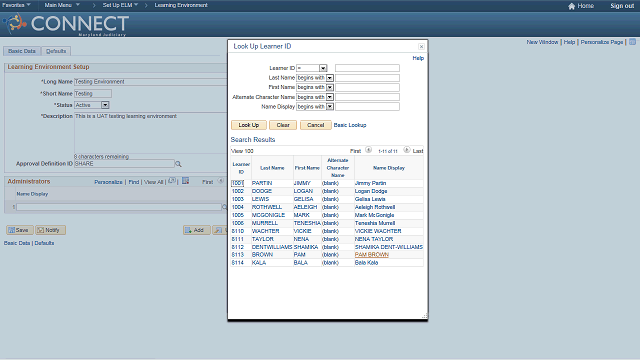Open Learner ID operator dropdown

pyautogui.click(x=323, y=68)
